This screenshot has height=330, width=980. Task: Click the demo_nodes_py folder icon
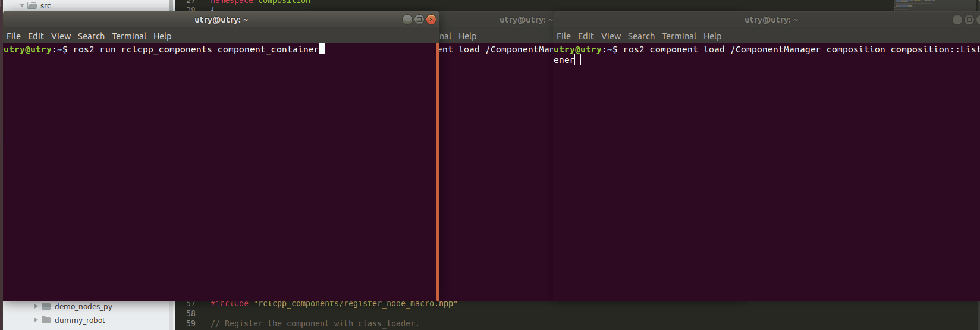(46, 306)
